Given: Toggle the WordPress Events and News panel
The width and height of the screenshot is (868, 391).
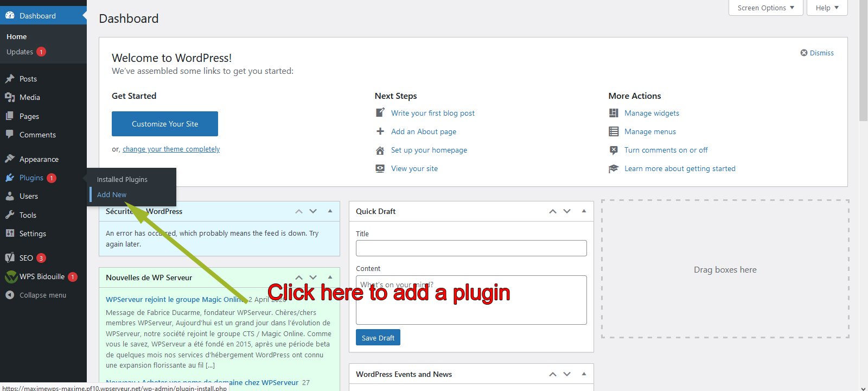Looking at the screenshot, I should tap(584, 374).
